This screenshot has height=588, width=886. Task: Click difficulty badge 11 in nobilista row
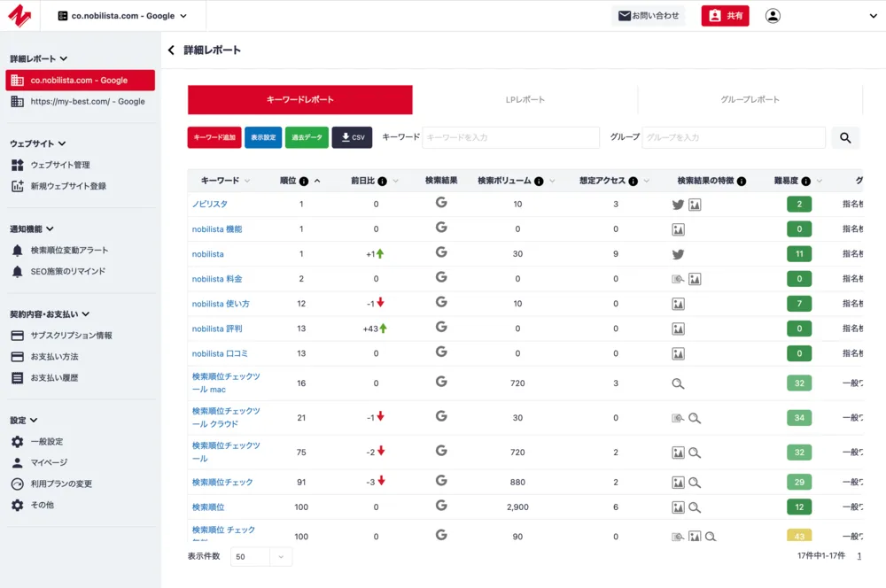(799, 254)
